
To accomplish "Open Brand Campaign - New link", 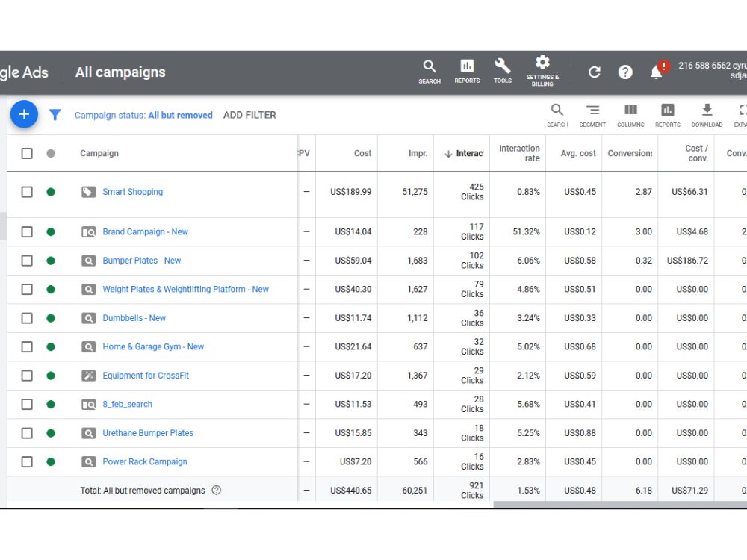I will coord(146,232).
